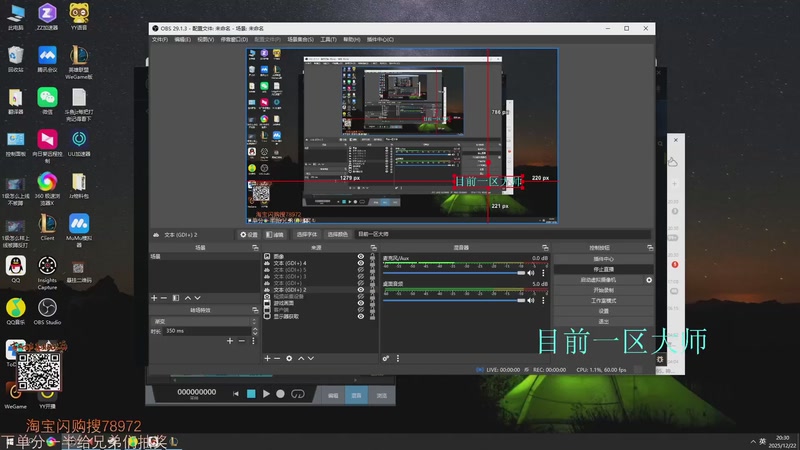The height and width of the screenshot is (450, 800).
Task: Remove selected source with the minus icon
Action: (277, 359)
